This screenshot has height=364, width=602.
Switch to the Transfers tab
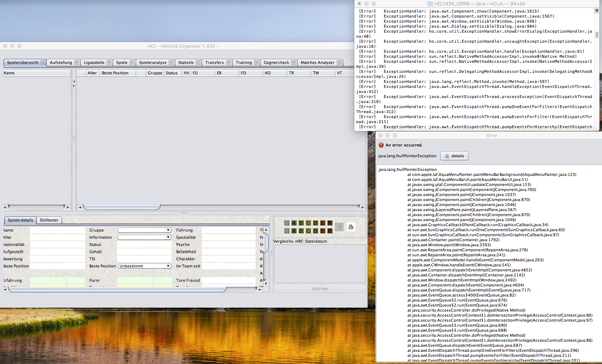[214, 62]
